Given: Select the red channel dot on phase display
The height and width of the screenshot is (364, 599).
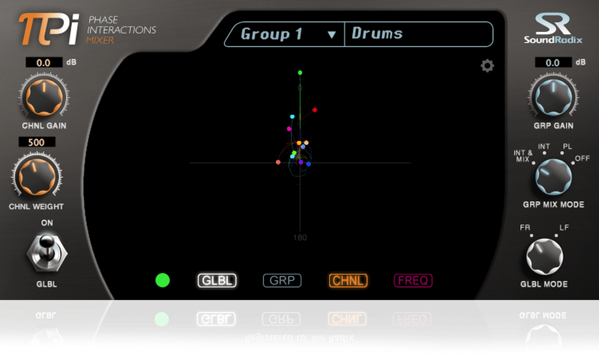Looking at the screenshot, I should coord(315,110).
